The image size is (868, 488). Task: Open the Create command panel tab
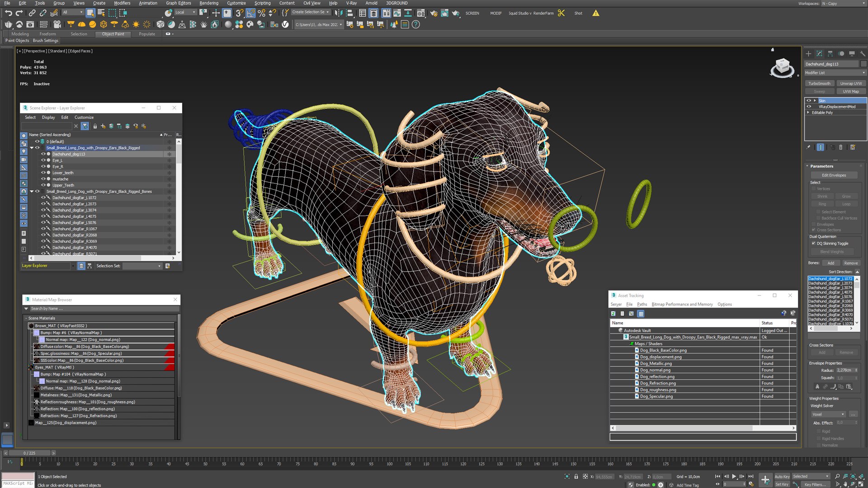coord(808,53)
